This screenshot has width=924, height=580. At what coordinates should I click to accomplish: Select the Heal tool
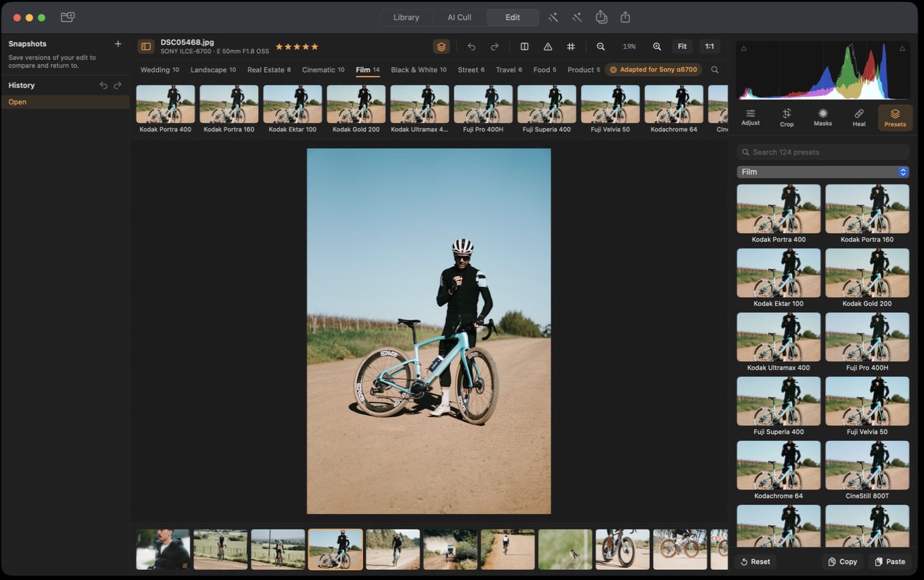(x=859, y=117)
